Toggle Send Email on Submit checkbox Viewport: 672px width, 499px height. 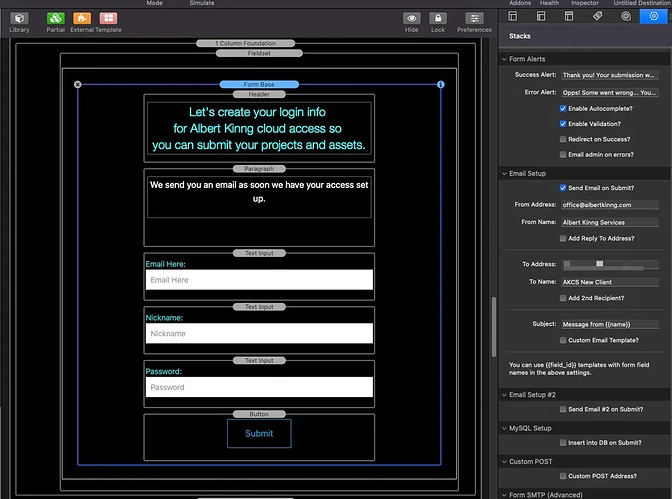coord(563,188)
